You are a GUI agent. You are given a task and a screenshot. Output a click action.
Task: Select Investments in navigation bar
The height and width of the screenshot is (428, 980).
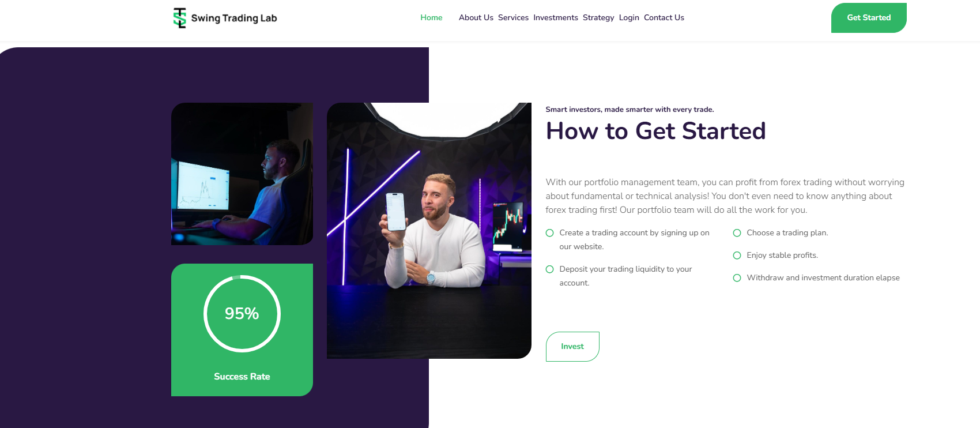tap(556, 18)
